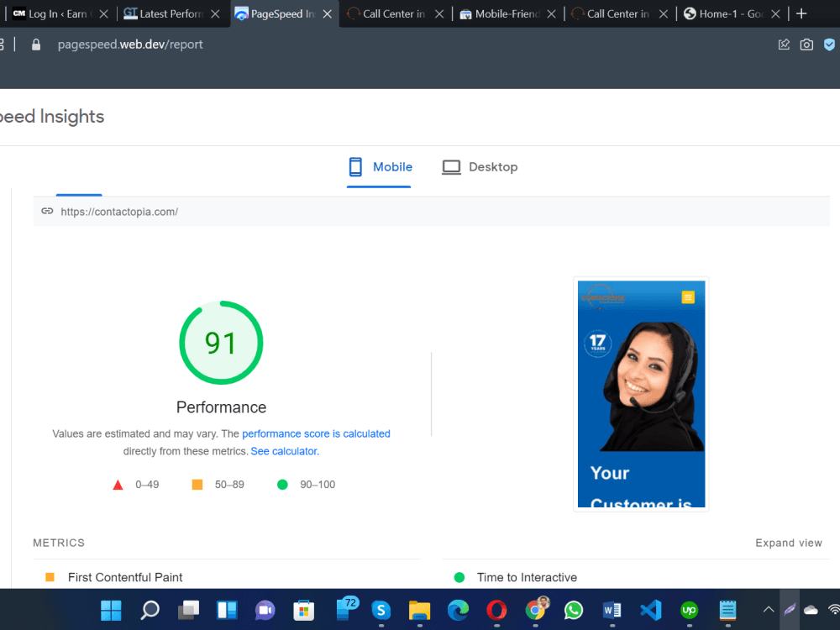Open the 'See calculator' link
The image size is (840, 630).
click(x=285, y=451)
